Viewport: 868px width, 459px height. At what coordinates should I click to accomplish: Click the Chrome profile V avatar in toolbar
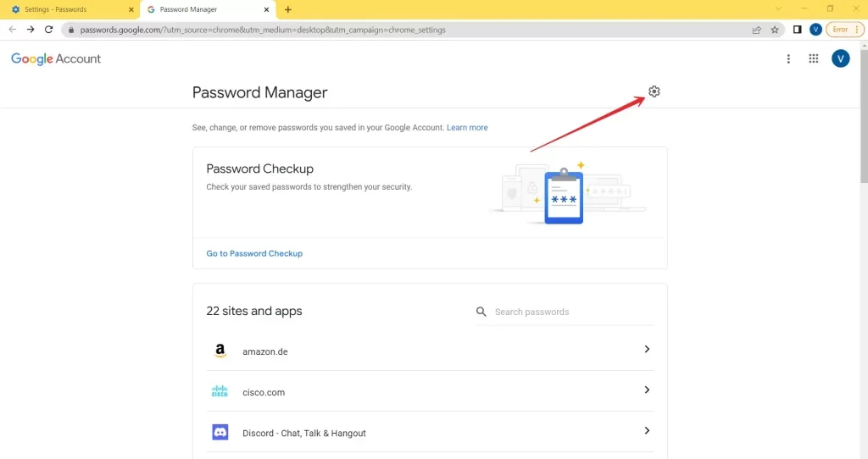point(815,30)
